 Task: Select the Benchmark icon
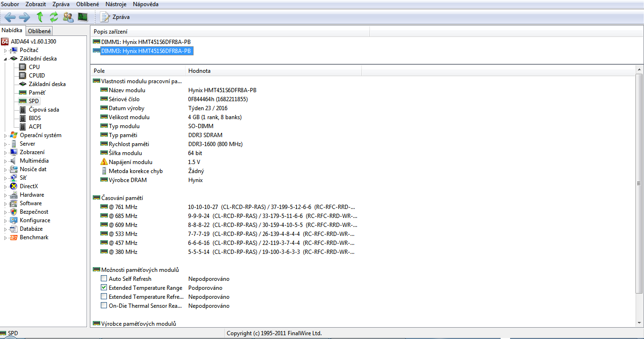(x=13, y=237)
